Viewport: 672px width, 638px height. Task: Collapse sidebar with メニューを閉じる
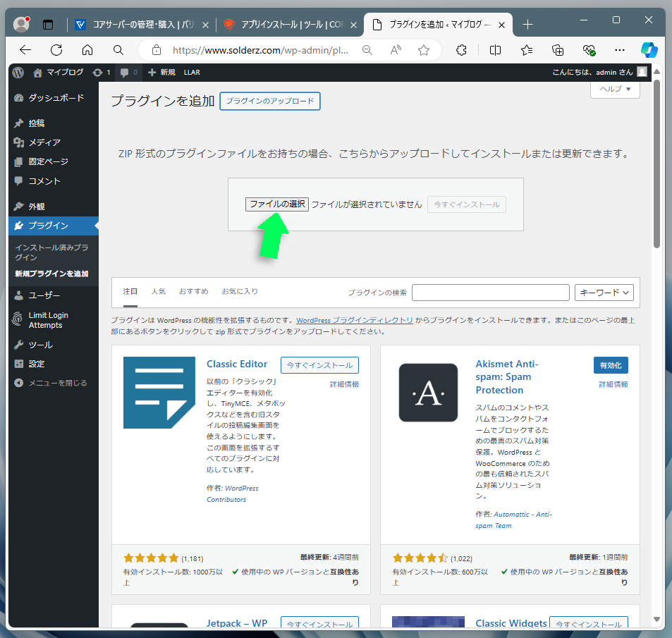click(54, 383)
